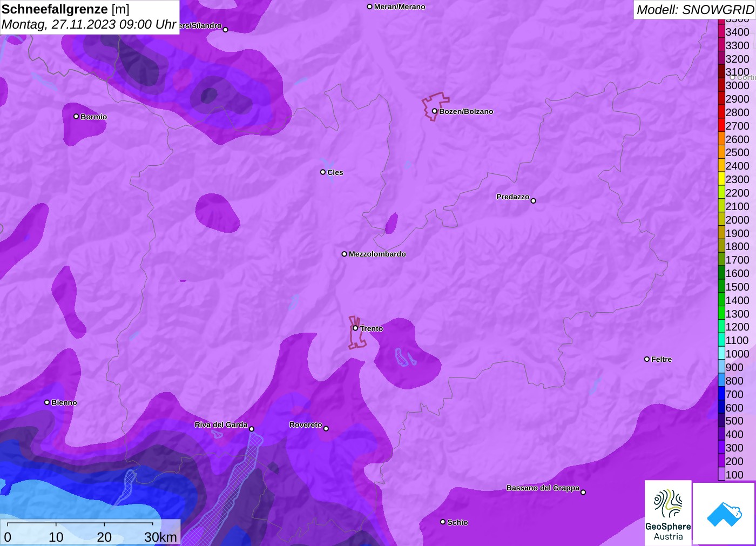Click the Trento city outline polygon
Viewport: 756px width, 546px height.
357,333
